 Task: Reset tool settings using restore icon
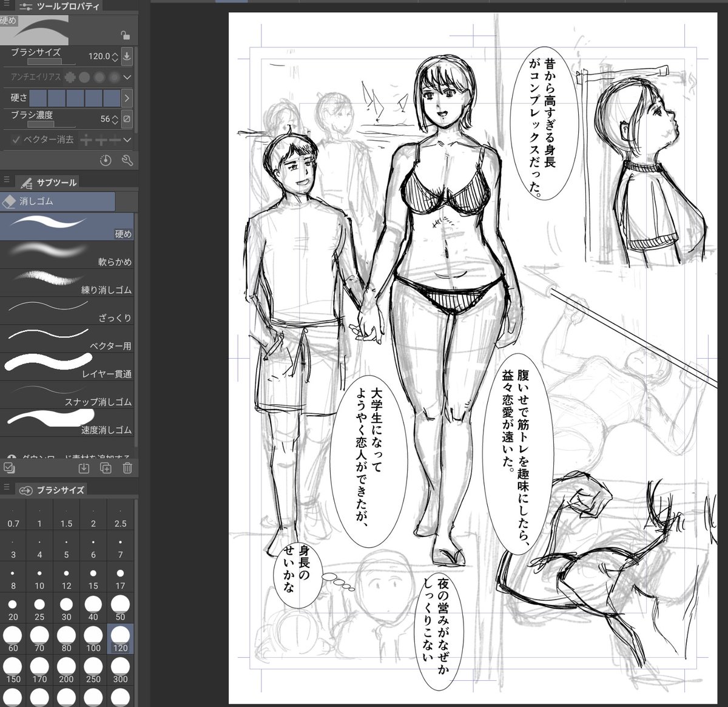(104, 160)
